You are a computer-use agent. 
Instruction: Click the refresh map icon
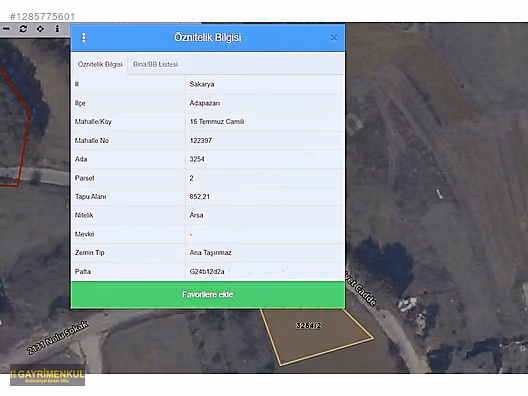point(23,29)
